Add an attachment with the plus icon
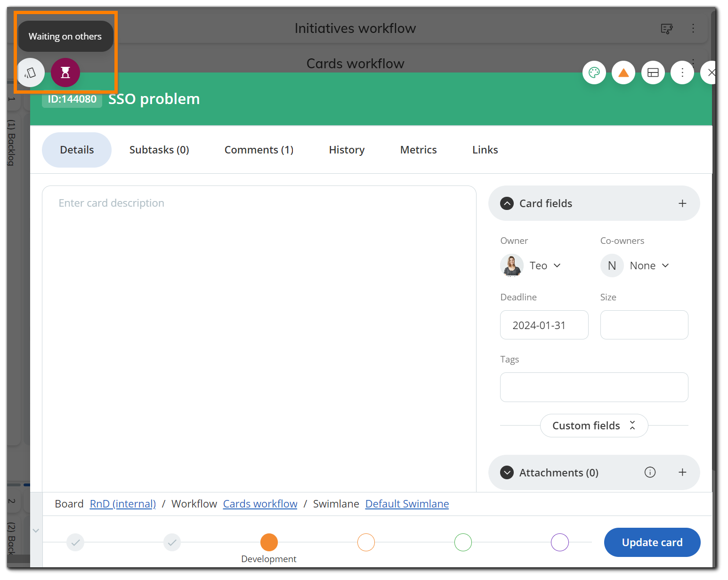Viewport: 728px width, 580px height. [682, 472]
